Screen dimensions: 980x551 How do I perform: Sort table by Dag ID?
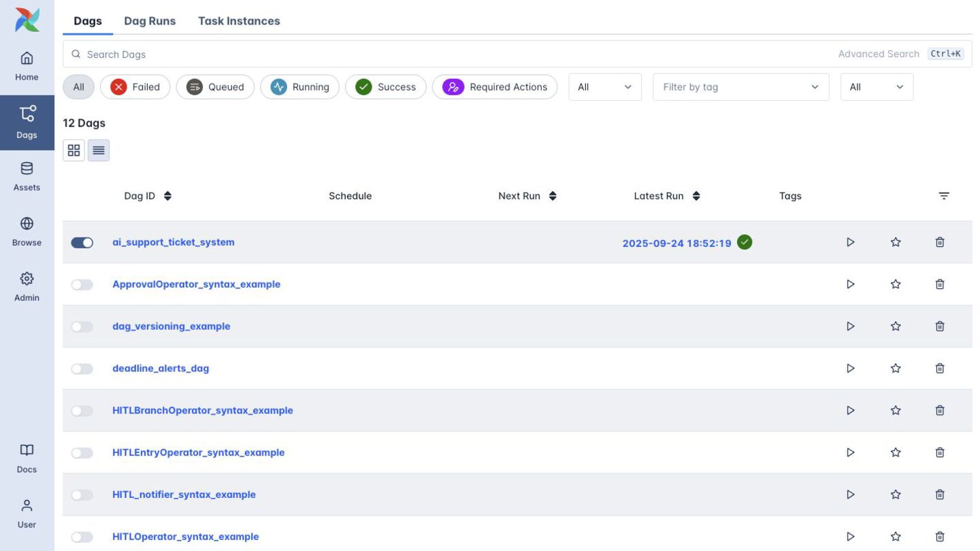pyautogui.click(x=148, y=196)
